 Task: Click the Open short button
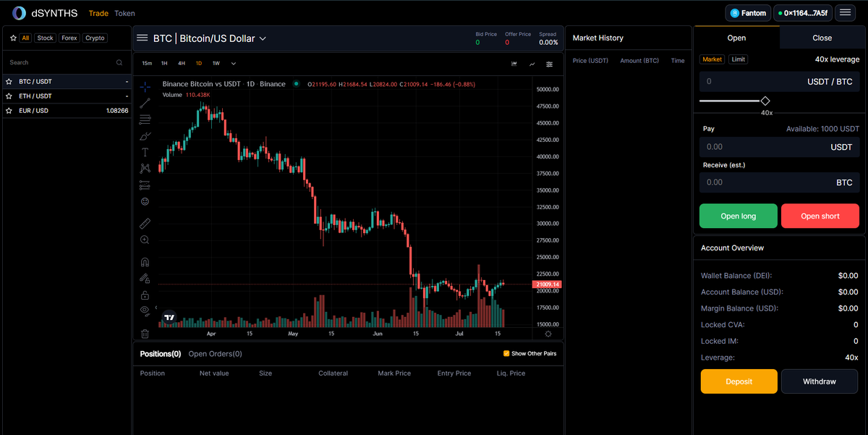click(820, 216)
